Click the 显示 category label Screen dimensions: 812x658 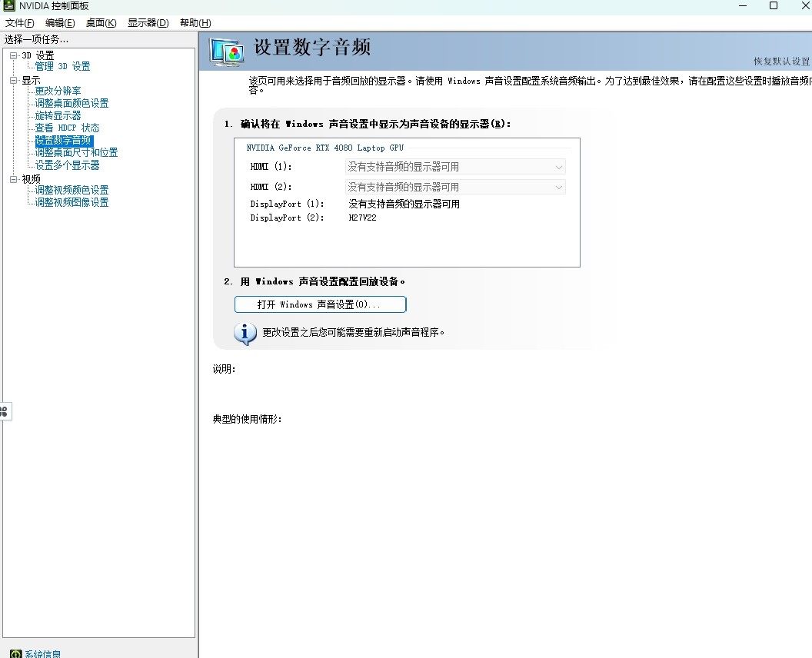tap(31, 80)
